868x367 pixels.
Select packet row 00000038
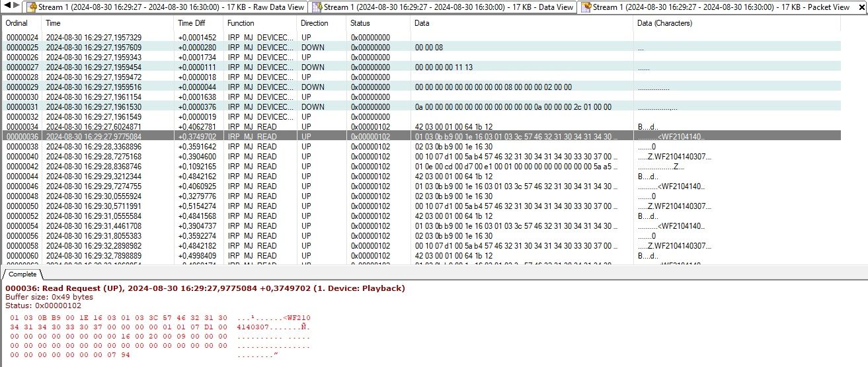click(x=422, y=147)
